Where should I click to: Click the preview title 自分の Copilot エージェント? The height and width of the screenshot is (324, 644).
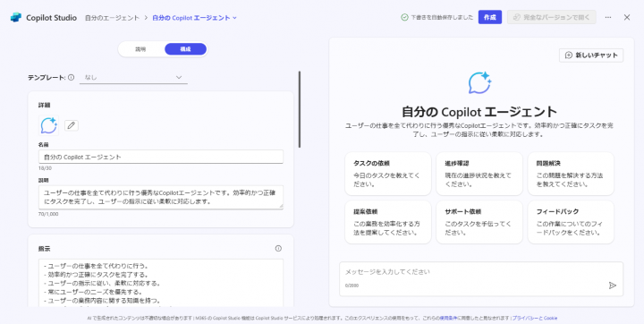click(x=479, y=111)
